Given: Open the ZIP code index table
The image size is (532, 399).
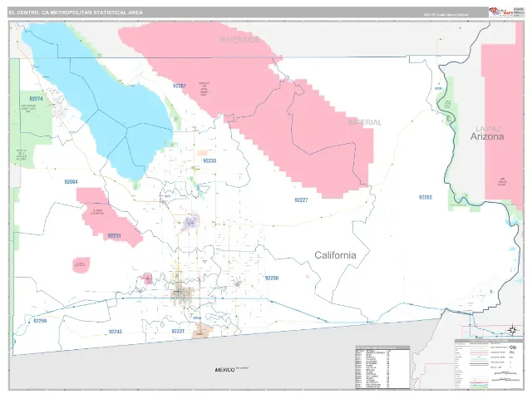Looking at the screenshot, I should point(382,367).
